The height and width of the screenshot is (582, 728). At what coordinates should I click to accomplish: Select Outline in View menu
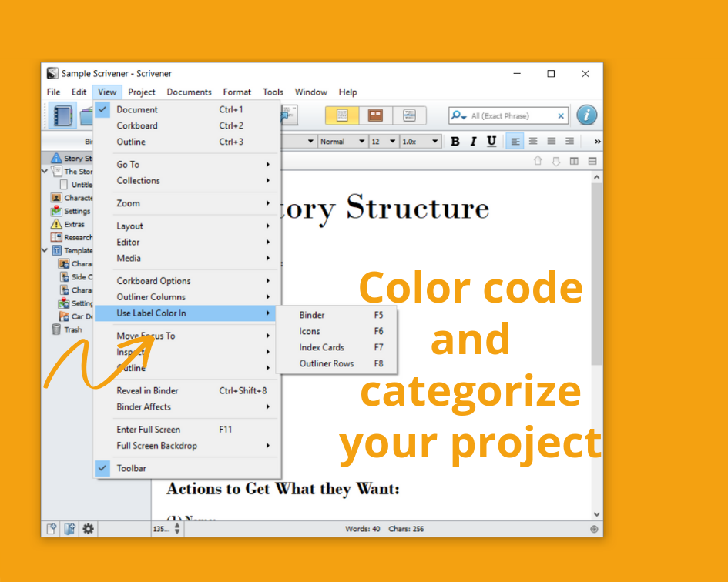pos(186,142)
